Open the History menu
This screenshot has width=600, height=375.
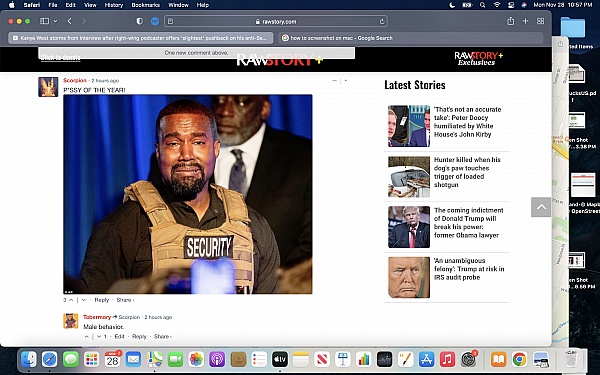(x=114, y=5)
